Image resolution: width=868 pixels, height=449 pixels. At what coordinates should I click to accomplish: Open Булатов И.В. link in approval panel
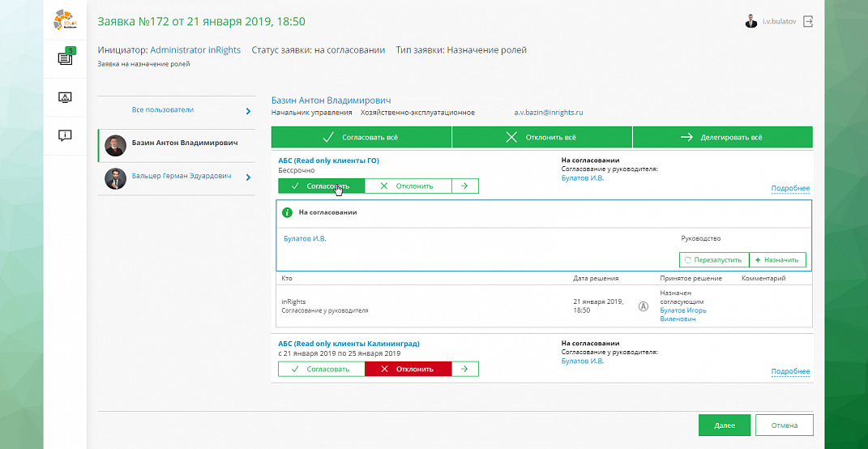[305, 238]
